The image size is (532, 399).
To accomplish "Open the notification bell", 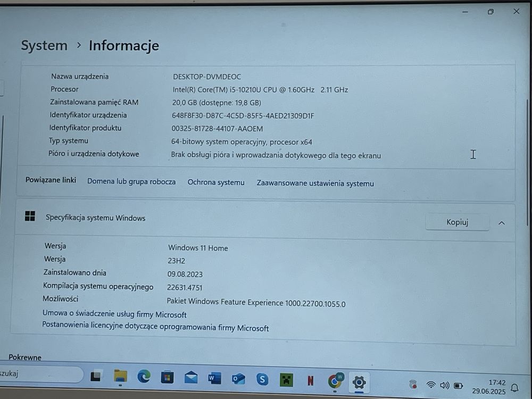I will point(514,387).
